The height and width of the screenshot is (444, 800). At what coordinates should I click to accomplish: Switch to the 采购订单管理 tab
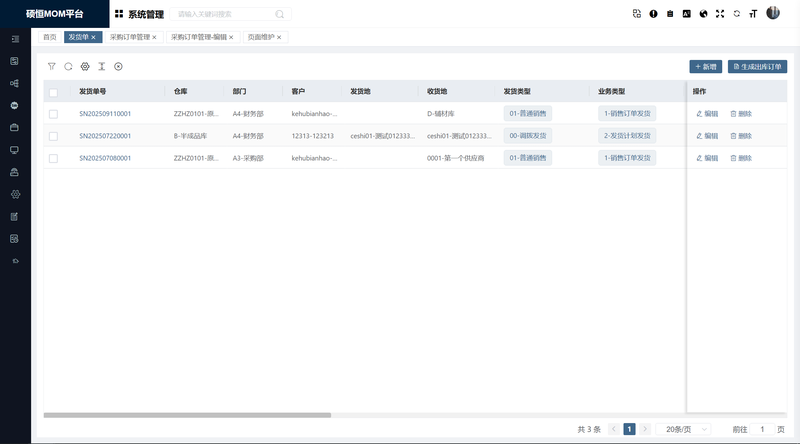[x=130, y=37]
